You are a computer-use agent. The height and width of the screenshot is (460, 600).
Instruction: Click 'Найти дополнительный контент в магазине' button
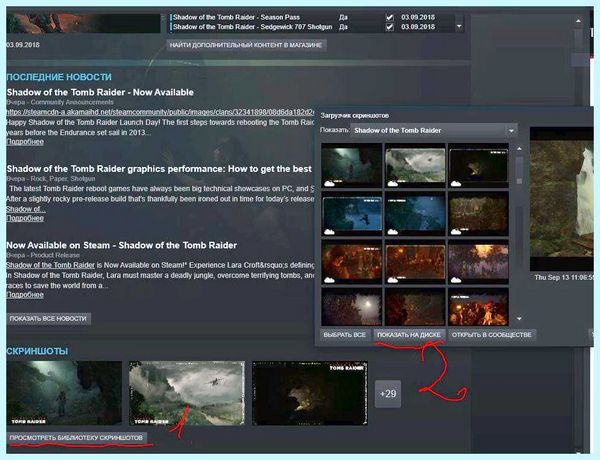point(246,45)
